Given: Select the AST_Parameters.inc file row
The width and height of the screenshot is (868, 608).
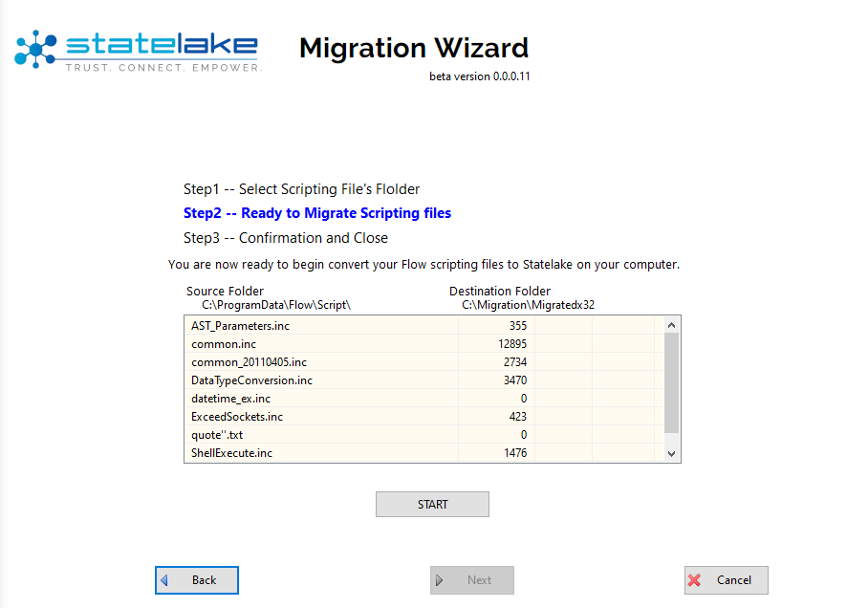Looking at the screenshot, I should pyautogui.click(x=423, y=326).
